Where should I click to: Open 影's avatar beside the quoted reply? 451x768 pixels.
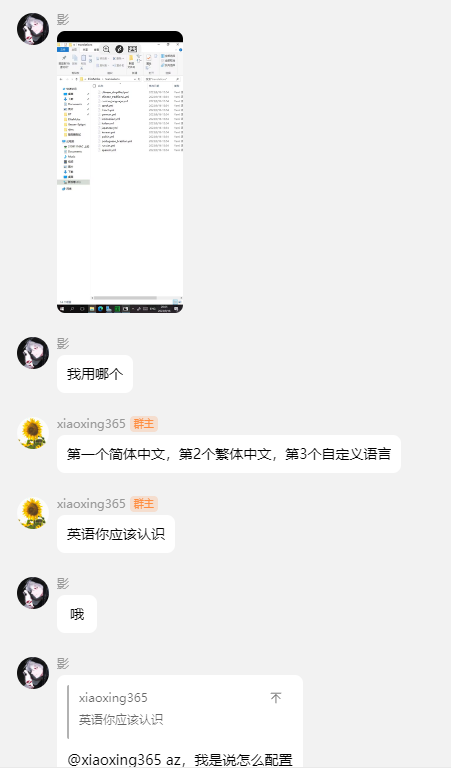click(33, 673)
